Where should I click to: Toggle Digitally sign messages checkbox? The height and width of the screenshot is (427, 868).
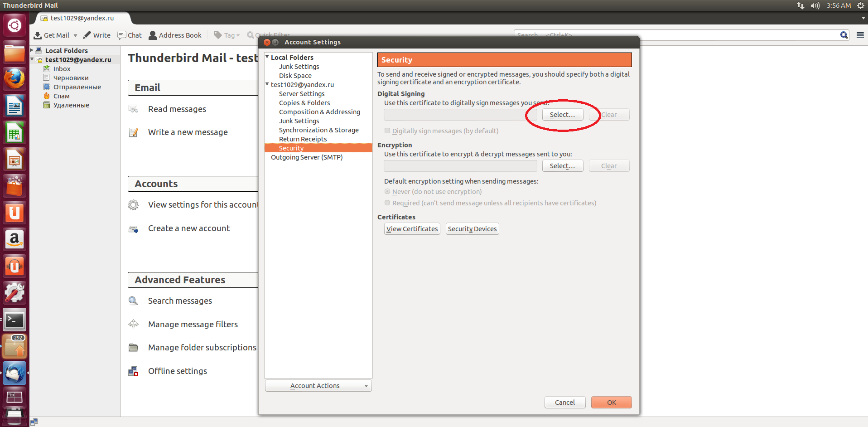(x=387, y=131)
